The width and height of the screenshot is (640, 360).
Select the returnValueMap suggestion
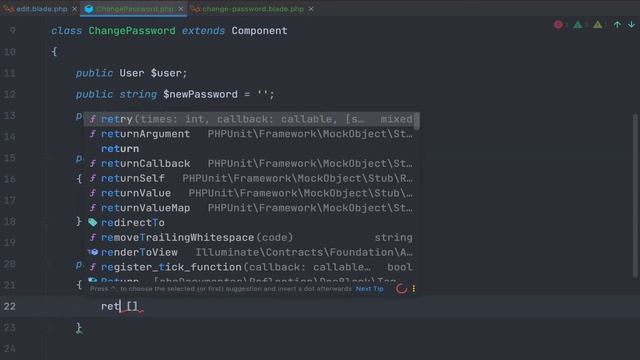coord(250,208)
